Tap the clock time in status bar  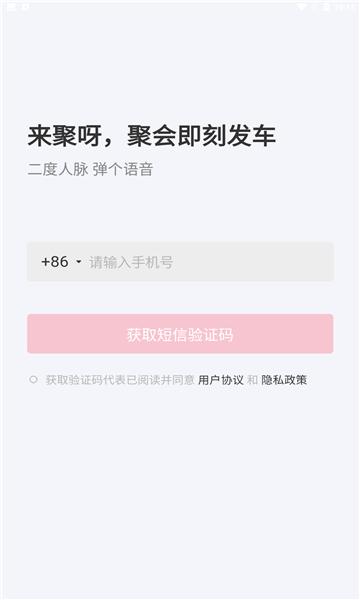(344, 7)
